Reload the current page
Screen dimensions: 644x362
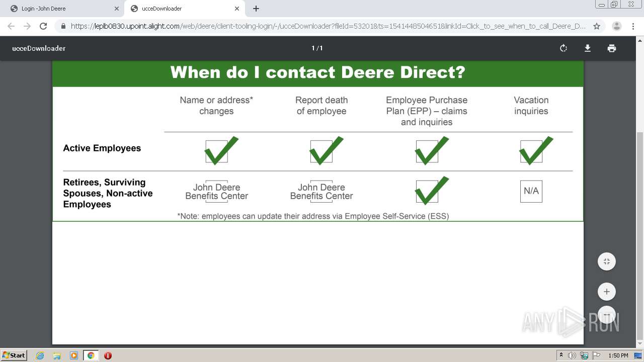pyautogui.click(x=43, y=26)
